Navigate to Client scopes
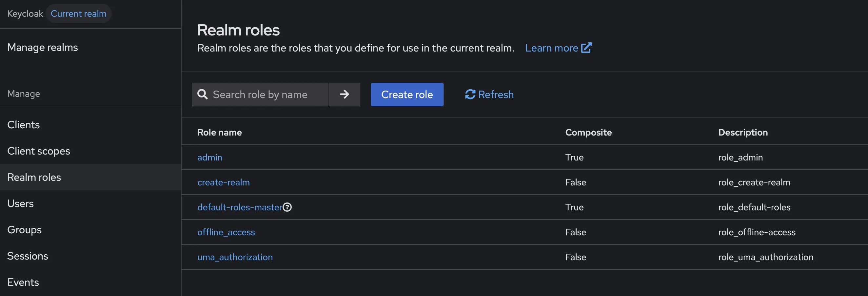This screenshot has width=868, height=296. click(38, 151)
